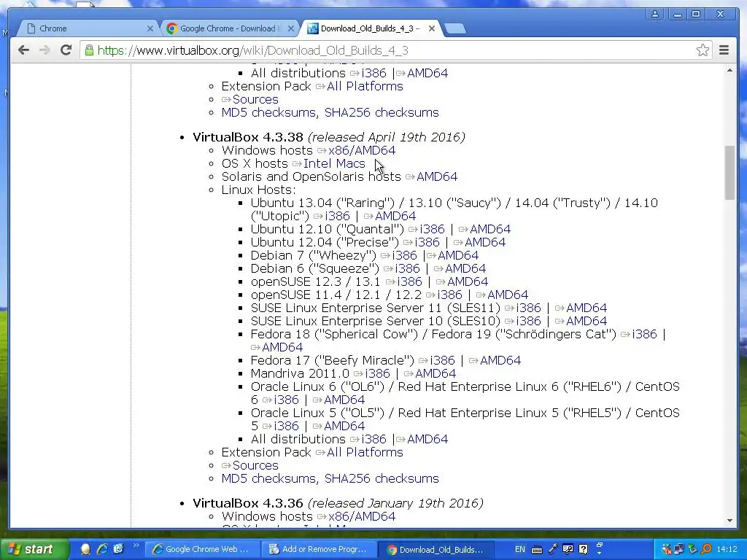The width and height of the screenshot is (747, 560).
Task: Click i386 link for Debian 7 Wheezy
Action: (x=404, y=255)
